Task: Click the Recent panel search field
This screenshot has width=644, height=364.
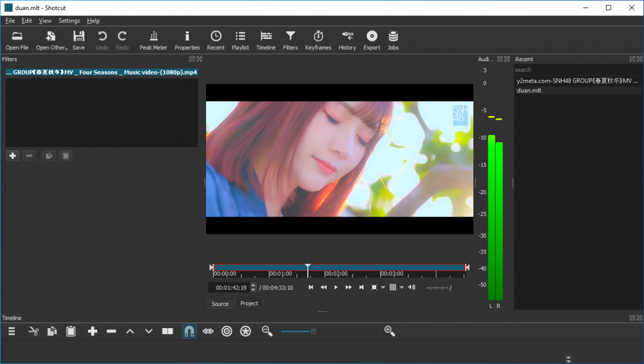Action: coord(577,70)
